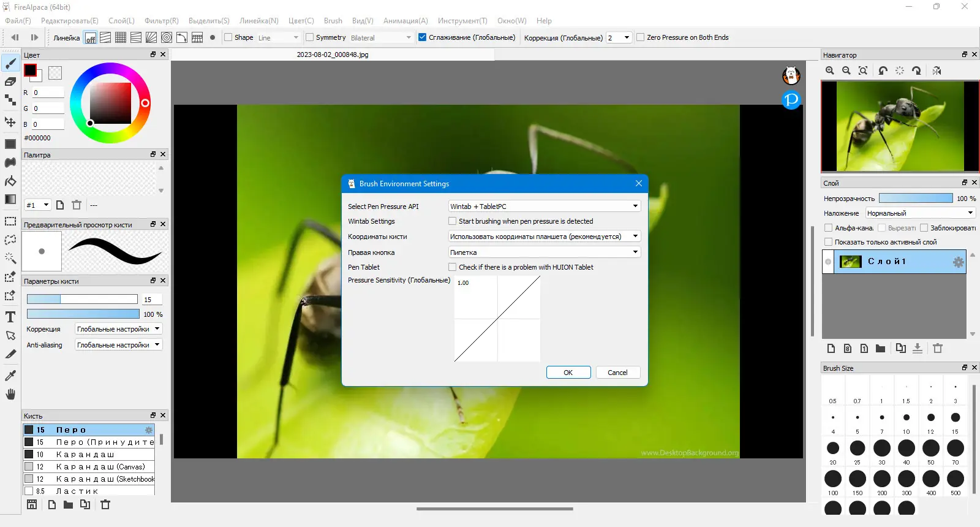Click the zoom in icon in Navigator

830,71
